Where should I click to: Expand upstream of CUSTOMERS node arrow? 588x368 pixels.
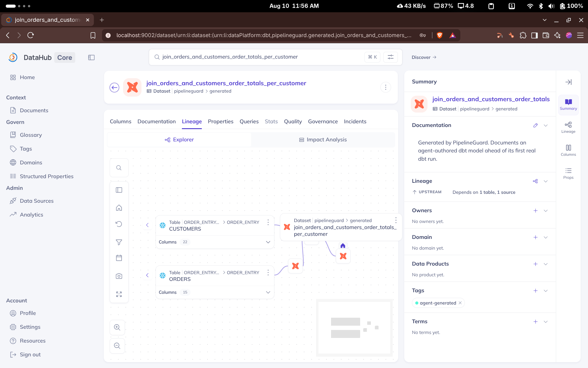coord(147,225)
